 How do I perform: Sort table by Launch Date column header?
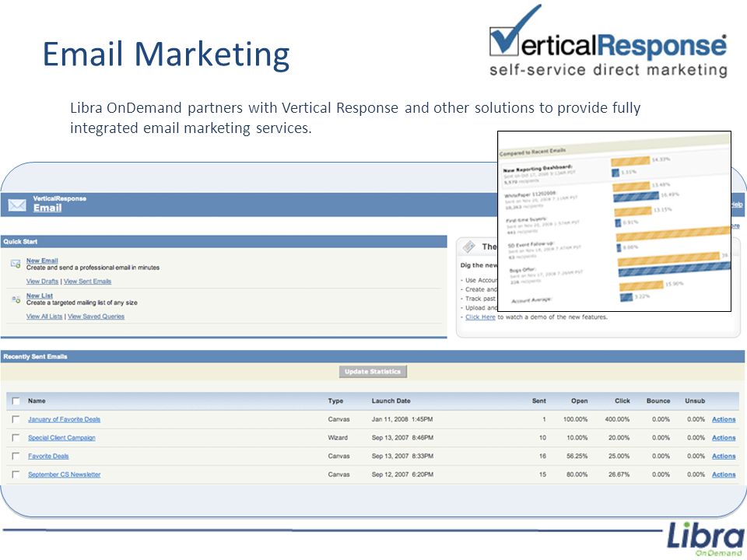click(x=391, y=401)
